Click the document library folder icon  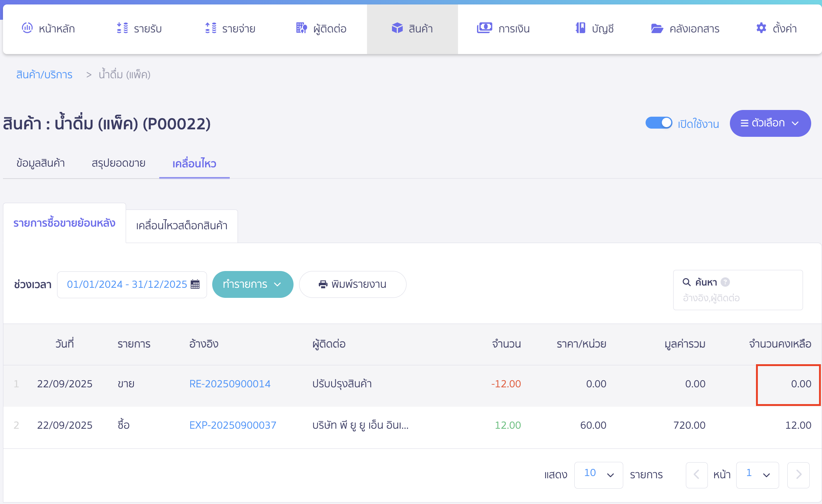click(x=657, y=28)
